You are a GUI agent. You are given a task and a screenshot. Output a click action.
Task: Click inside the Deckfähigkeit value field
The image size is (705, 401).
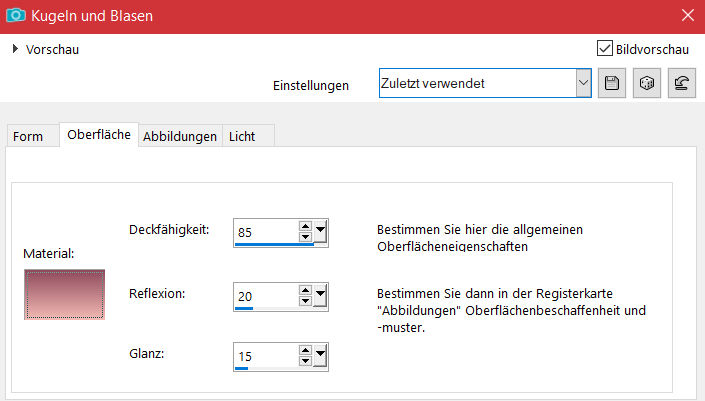coord(265,232)
